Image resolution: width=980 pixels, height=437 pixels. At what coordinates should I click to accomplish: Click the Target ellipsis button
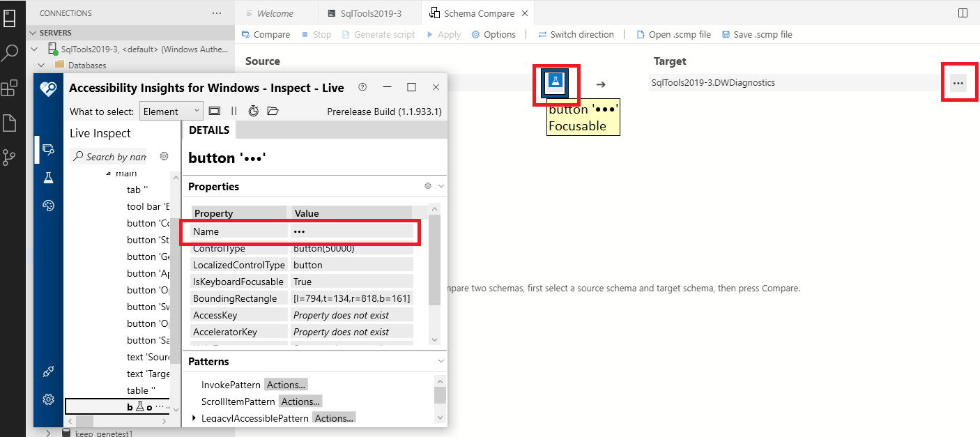[x=960, y=82]
